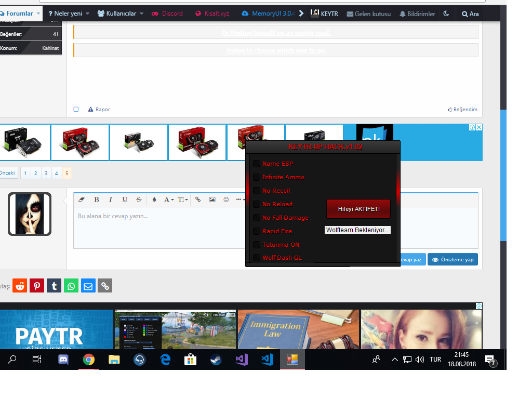Expand the more options ellipsis in editor
Screen dimensions: 532x399
pos(240,199)
